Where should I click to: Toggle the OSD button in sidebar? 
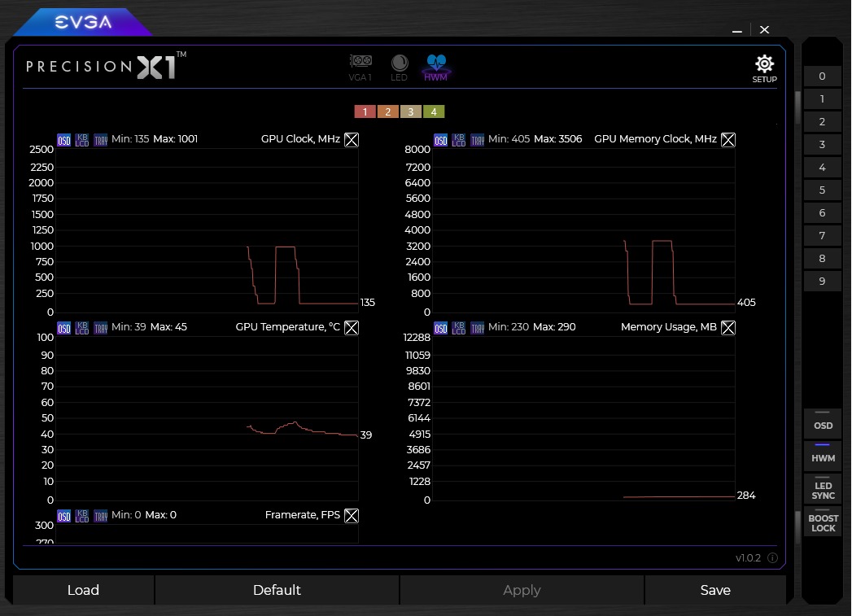coord(823,426)
